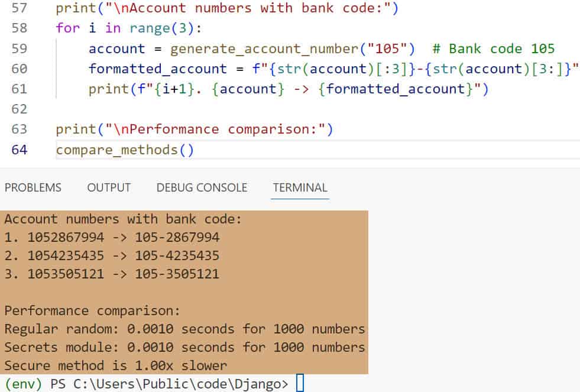580x392 pixels.
Task: Click the formatted_account variable on line 60
Action: 157,69
